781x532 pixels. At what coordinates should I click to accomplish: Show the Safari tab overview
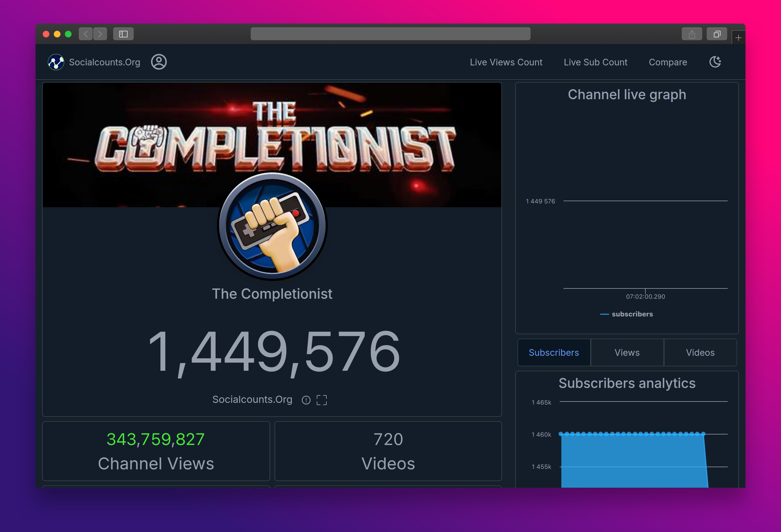717,34
